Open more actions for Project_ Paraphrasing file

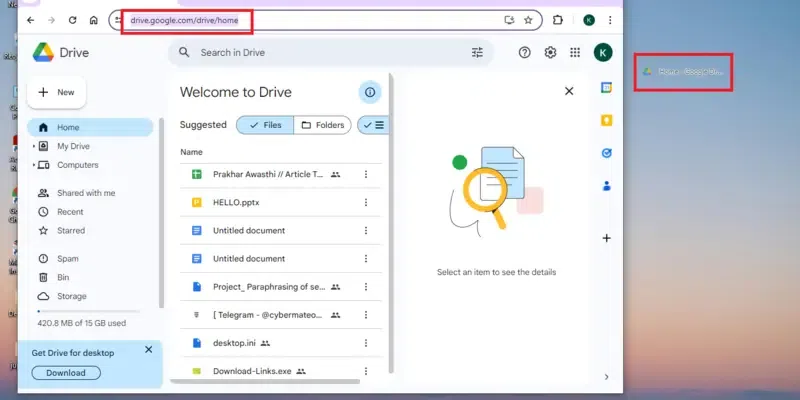[x=366, y=287]
